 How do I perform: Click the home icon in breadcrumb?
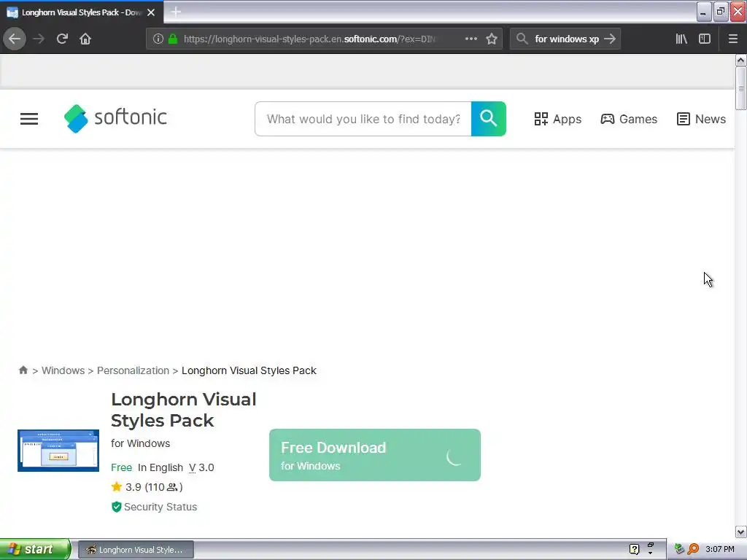click(x=23, y=370)
